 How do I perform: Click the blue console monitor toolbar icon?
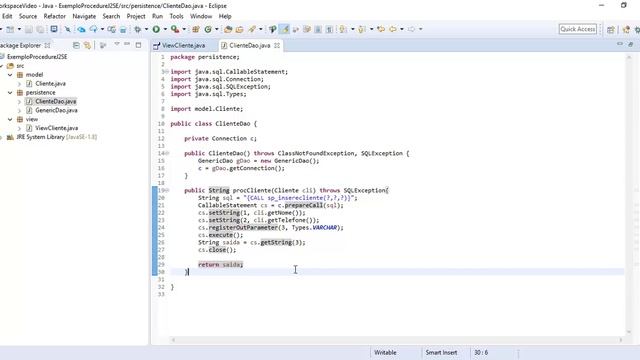point(54,29)
